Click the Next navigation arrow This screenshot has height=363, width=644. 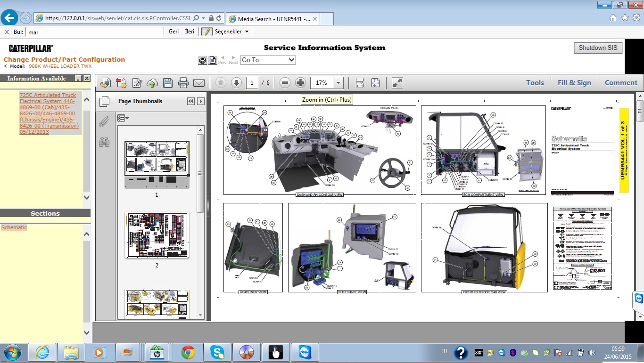click(x=233, y=60)
